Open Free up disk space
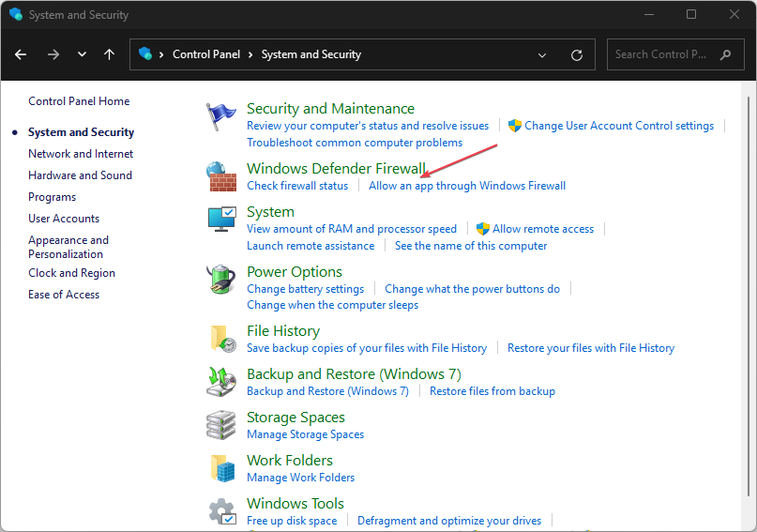This screenshot has width=757, height=532. coord(292,521)
